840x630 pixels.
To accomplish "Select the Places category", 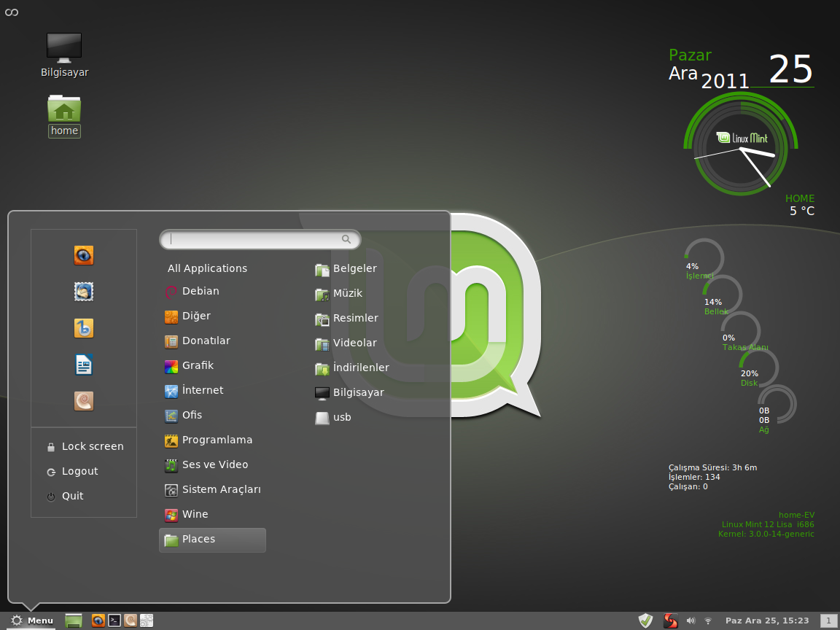I will [x=213, y=540].
